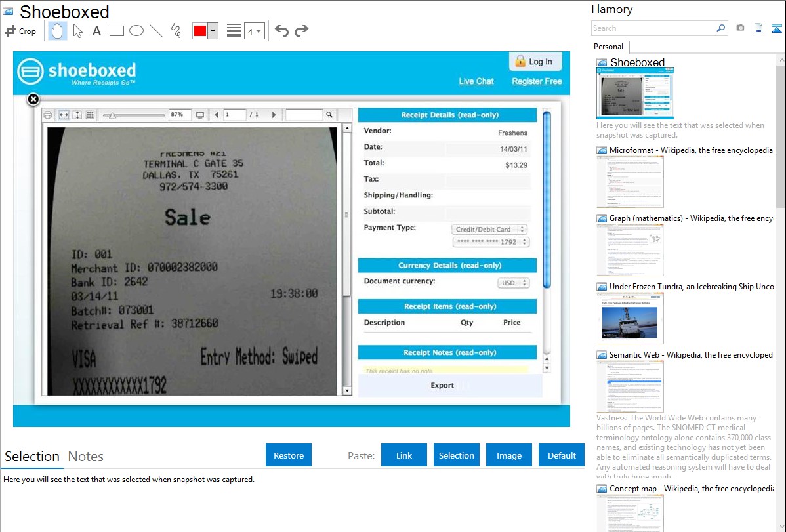Click the thumbnail grid view icon
Screen dimensions: 786x532
(x=91, y=115)
